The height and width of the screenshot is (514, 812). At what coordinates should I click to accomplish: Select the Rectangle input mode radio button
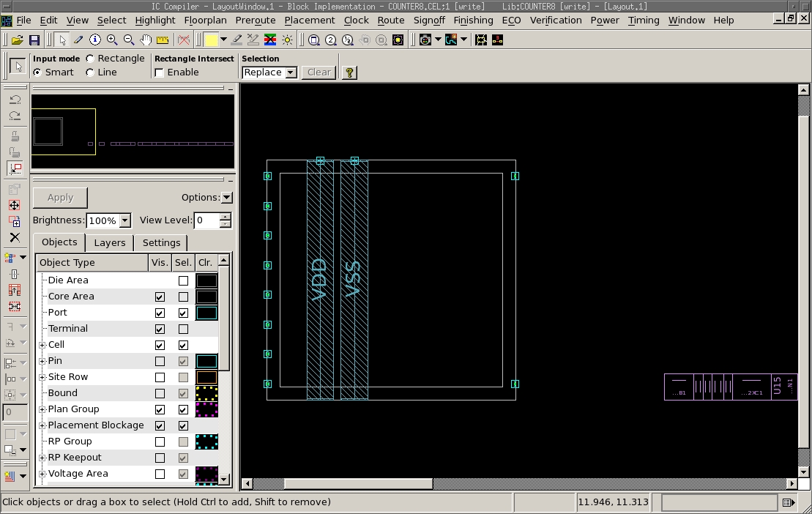click(90, 59)
